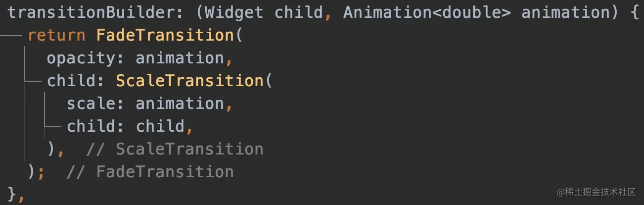Click the Animation<double> type annotation
This screenshot has width=644, height=205.
427,12
